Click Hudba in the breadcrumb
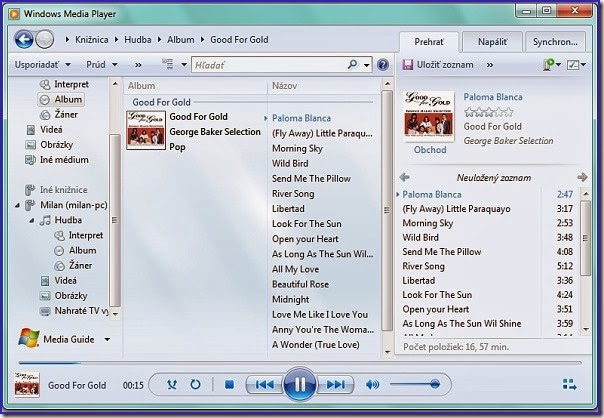The width and height of the screenshot is (604, 418). point(138,39)
